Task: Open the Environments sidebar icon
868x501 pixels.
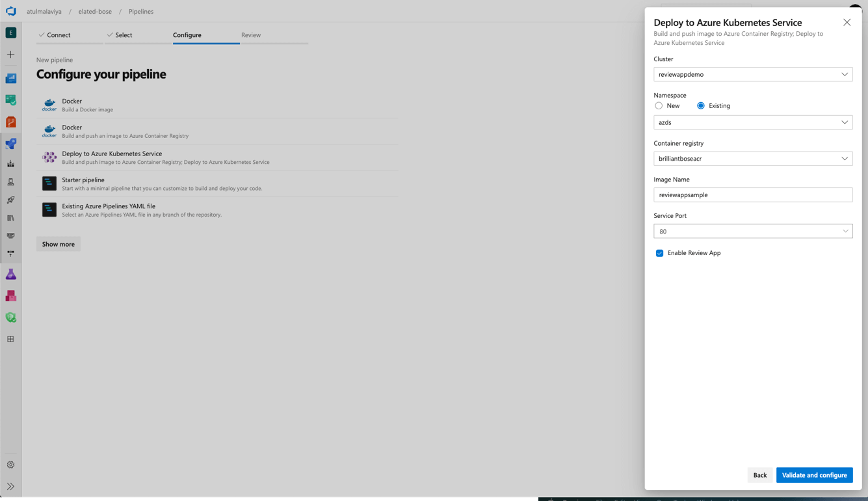Action: click(x=11, y=182)
